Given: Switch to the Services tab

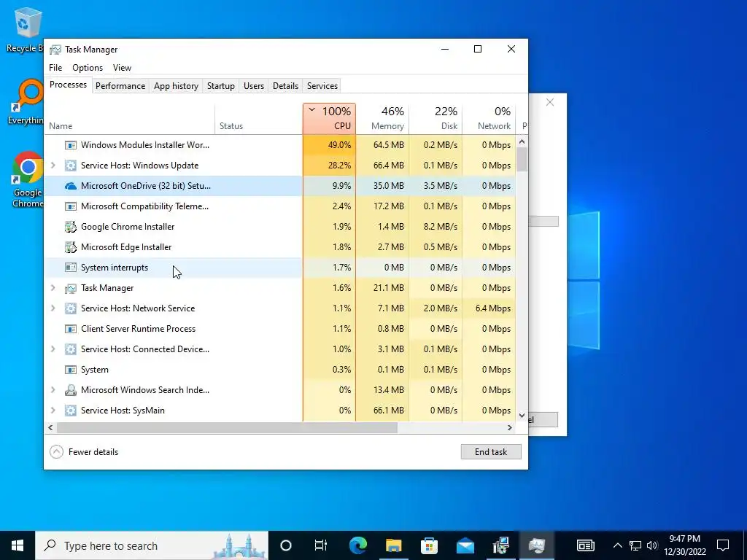Looking at the screenshot, I should tap(322, 86).
